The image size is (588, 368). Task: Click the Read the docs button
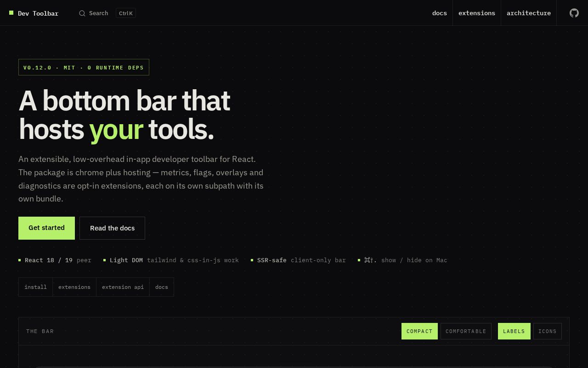coord(112,228)
